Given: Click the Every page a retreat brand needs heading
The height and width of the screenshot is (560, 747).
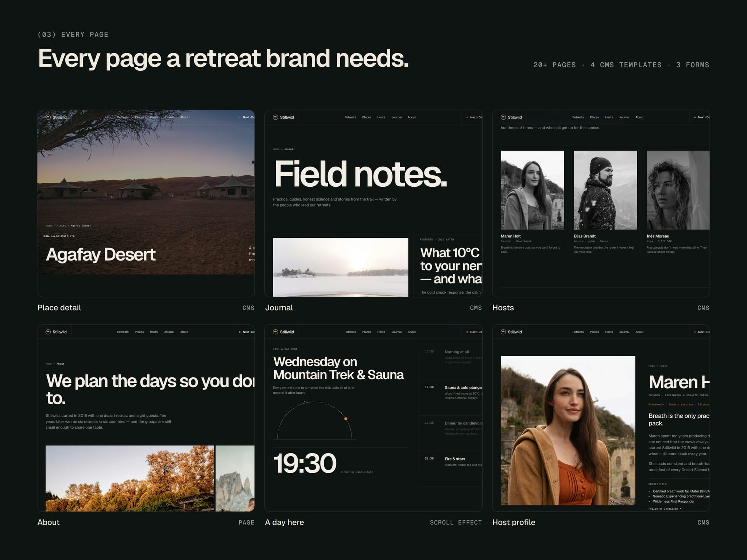Looking at the screenshot, I should click(223, 58).
